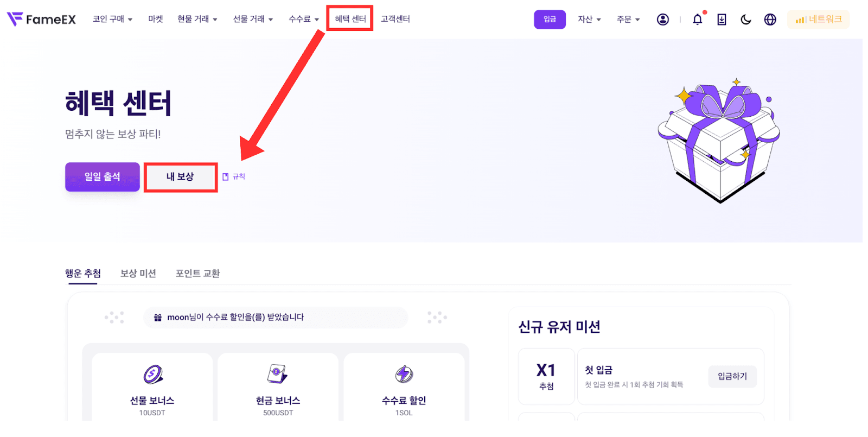Click the 현금 보너스 cash icon
This screenshot has width=868, height=437.
pos(278,374)
